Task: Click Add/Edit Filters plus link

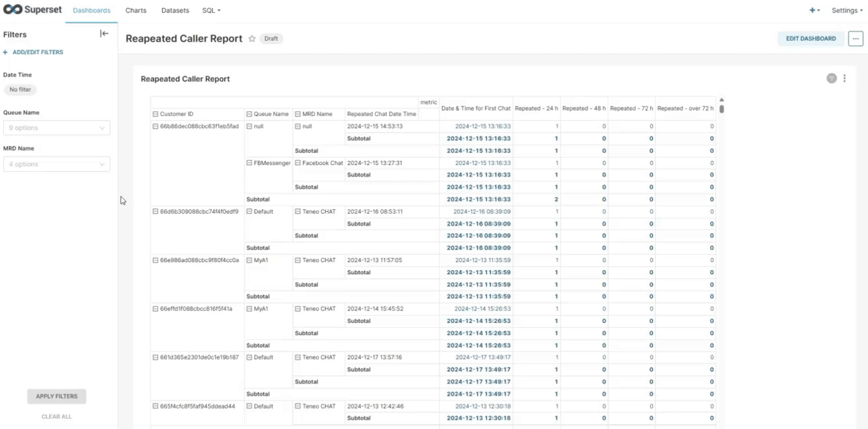Action: 33,52
